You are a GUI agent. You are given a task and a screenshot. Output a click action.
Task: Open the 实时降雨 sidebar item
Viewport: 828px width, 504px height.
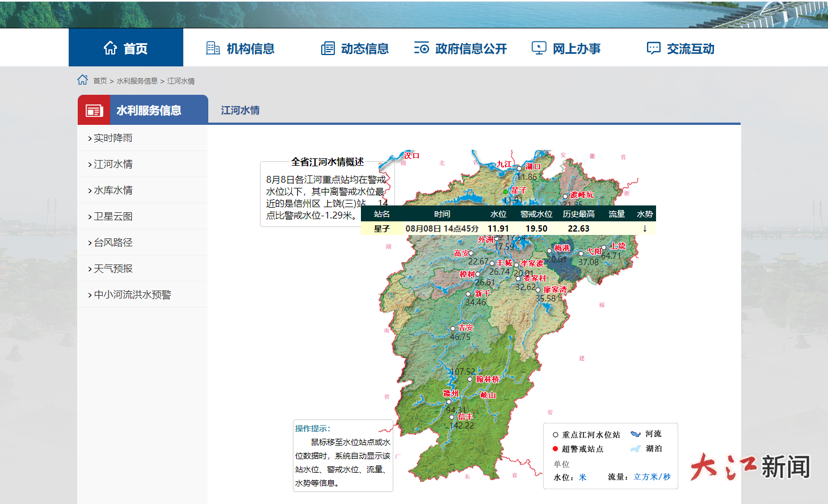pyautogui.click(x=113, y=138)
